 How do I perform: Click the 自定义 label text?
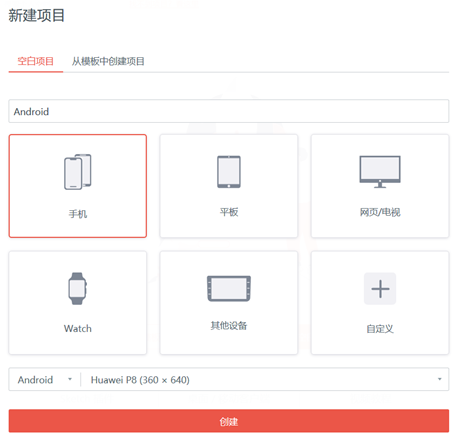pos(380,329)
